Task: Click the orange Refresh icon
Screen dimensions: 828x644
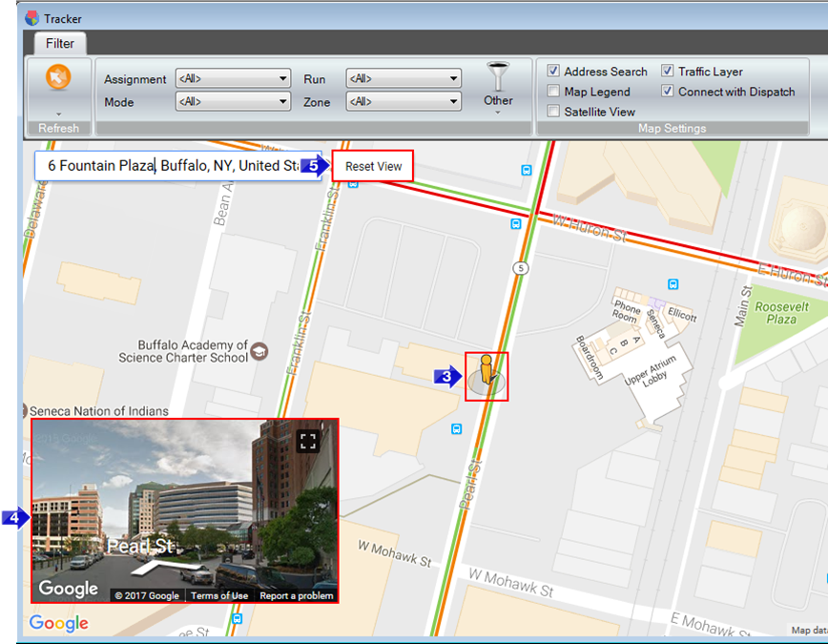Action: [x=58, y=77]
